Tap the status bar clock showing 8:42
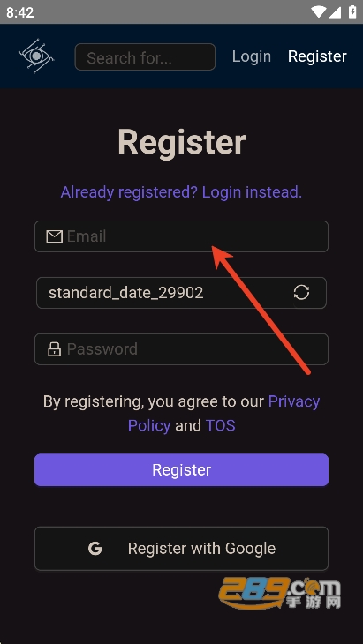Image resolution: width=363 pixels, height=644 pixels. [x=19, y=12]
